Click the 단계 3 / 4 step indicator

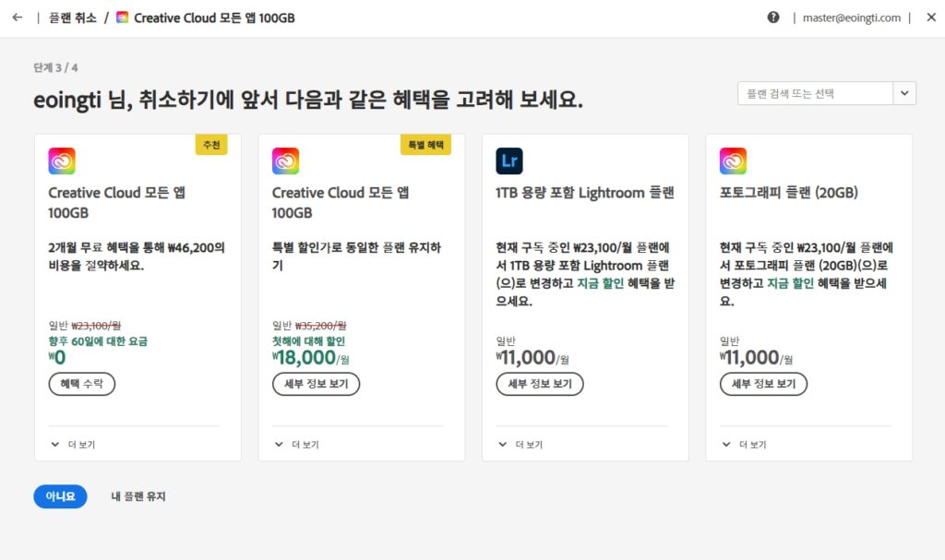[55, 67]
